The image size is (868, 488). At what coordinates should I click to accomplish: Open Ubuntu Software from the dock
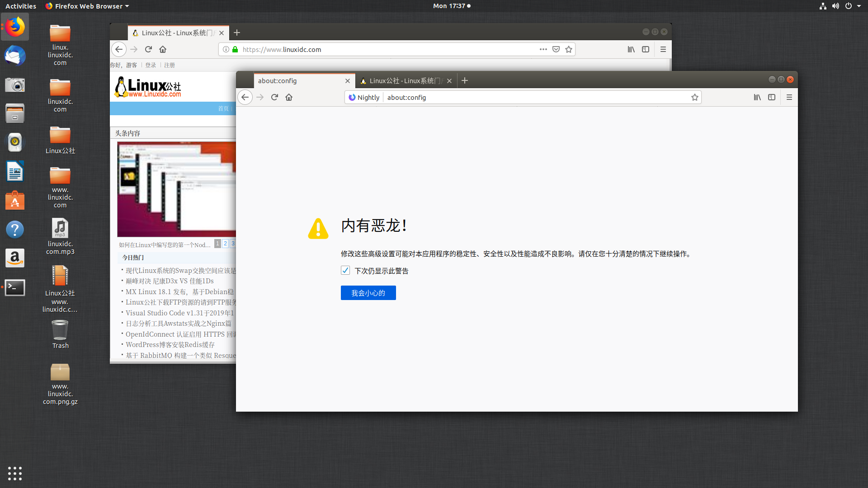(x=15, y=201)
